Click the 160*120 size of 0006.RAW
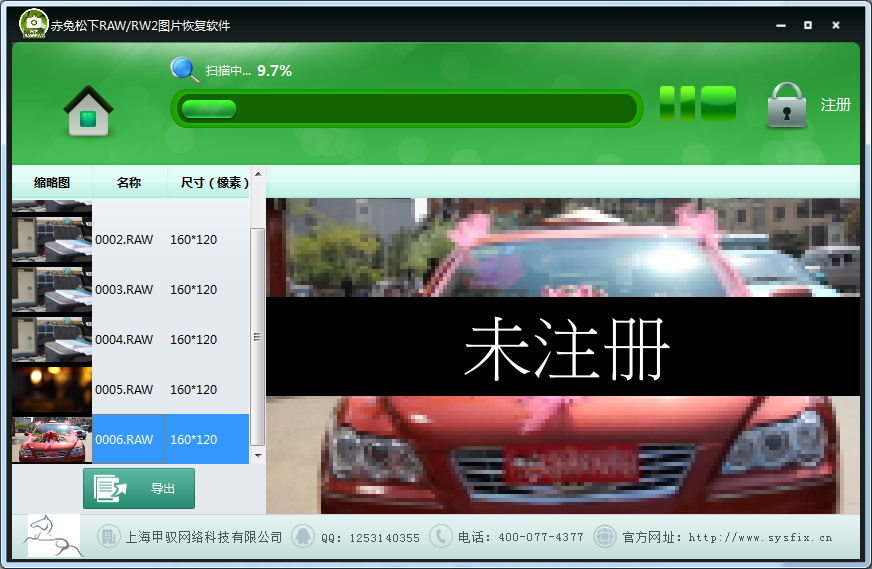Screen dimensions: 872x569 point(194,439)
